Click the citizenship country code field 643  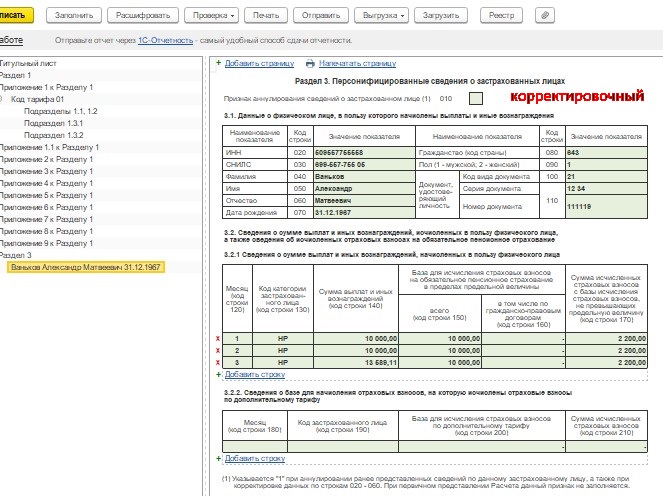click(606, 153)
